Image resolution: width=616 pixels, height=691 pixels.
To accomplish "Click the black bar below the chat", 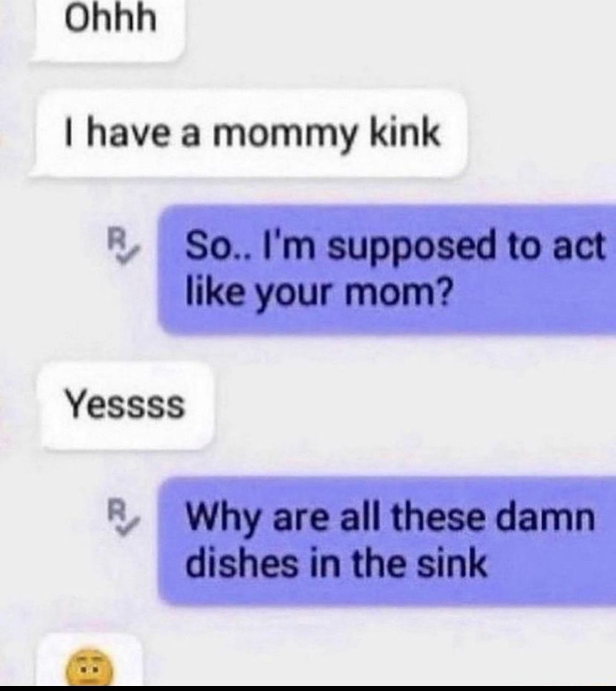I will click(308, 688).
